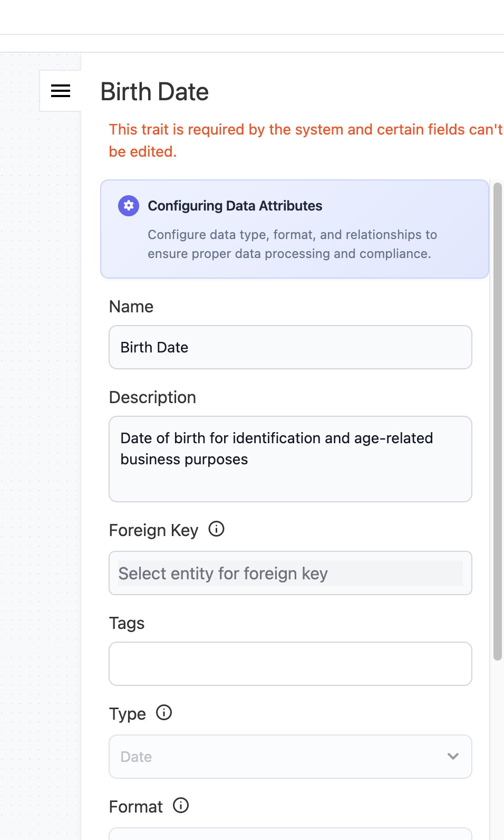Open the hamburger menu icon
Viewport: 504px width, 840px height.
(x=60, y=91)
